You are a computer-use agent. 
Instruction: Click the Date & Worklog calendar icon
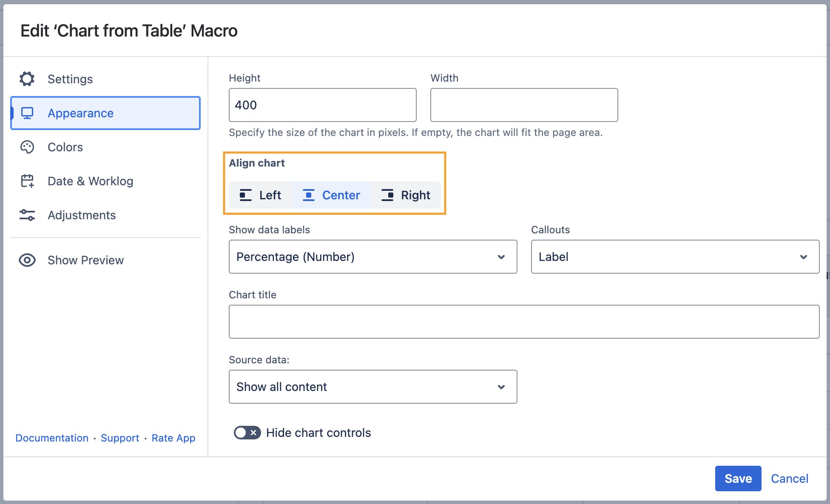(x=27, y=181)
